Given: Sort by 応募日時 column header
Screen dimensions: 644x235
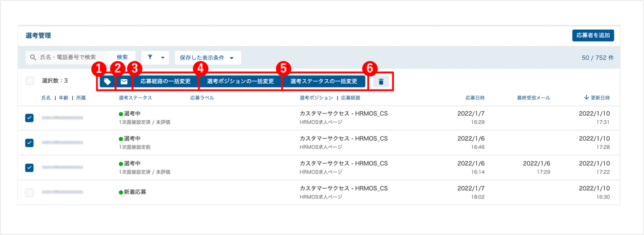Looking at the screenshot, I should (x=475, y=97).
